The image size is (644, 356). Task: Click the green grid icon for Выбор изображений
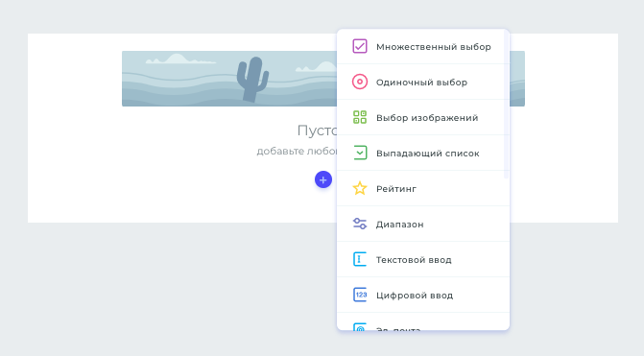tap(359, 117)
